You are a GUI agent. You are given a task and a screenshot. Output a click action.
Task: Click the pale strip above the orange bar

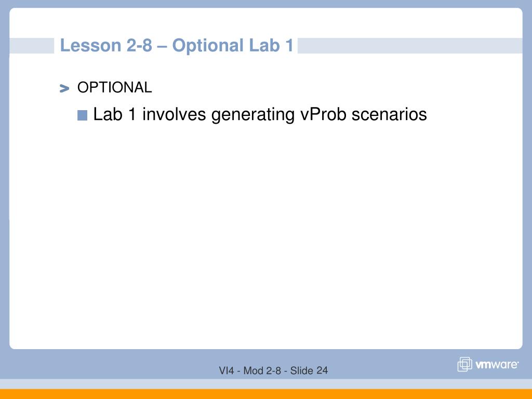coord(266,384)
